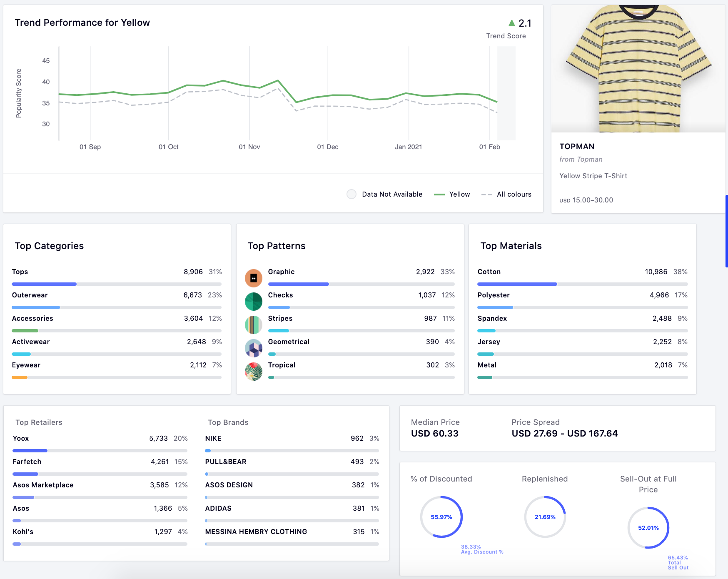
Task: Click the Data Not Available legend circle
Action: tap(352, 194)
